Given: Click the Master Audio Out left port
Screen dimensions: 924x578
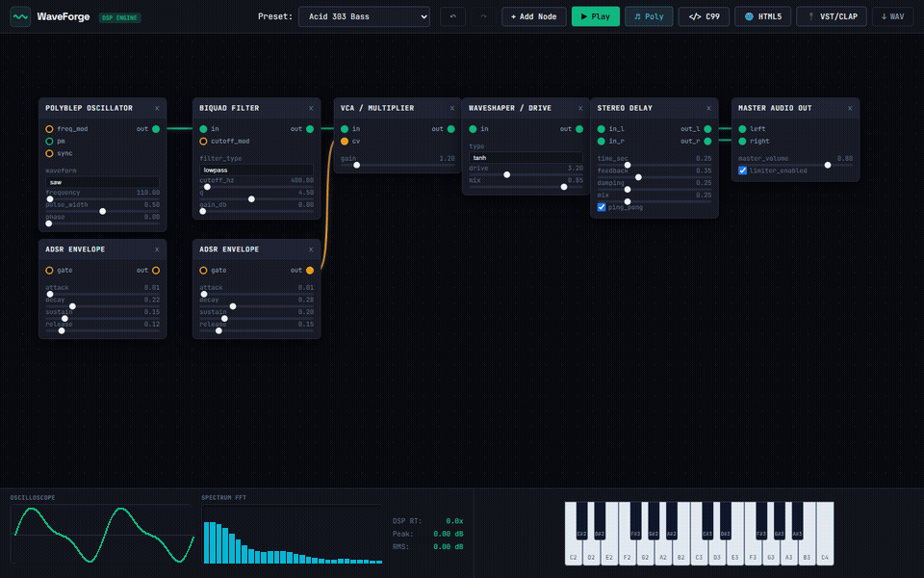Looking at the screenshot, I should click(x=742, y=129).
